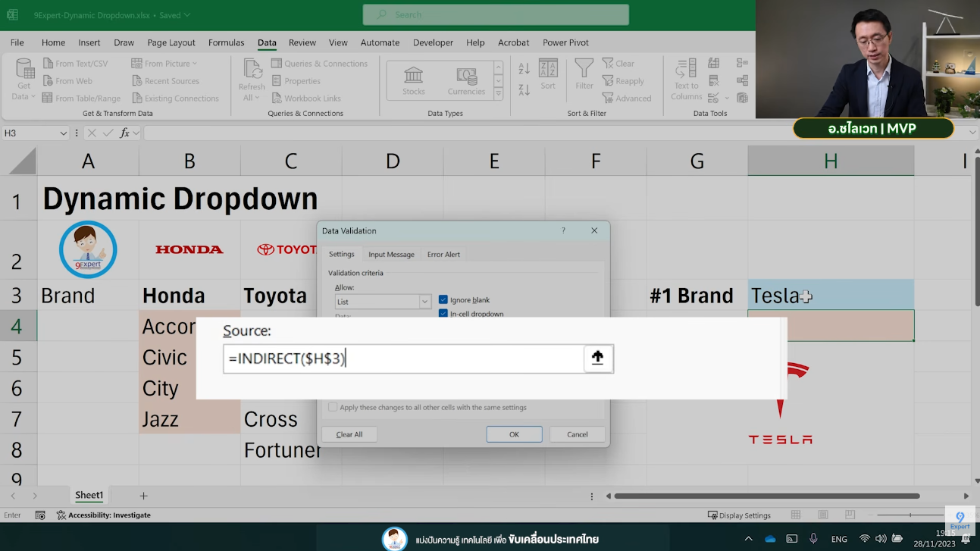Open the From Picture menu

click(x=164, y=64)
